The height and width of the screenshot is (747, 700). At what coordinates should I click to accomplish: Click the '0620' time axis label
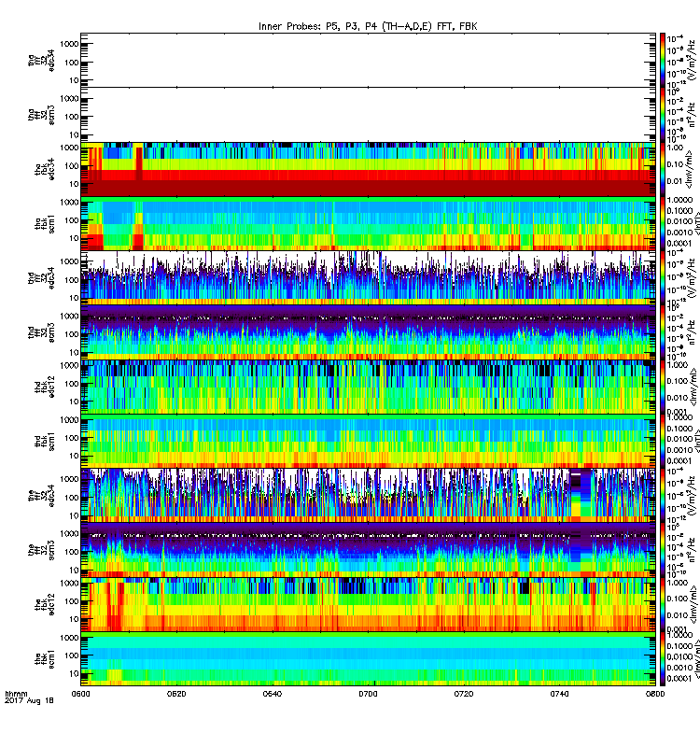[x=176, y=694]
